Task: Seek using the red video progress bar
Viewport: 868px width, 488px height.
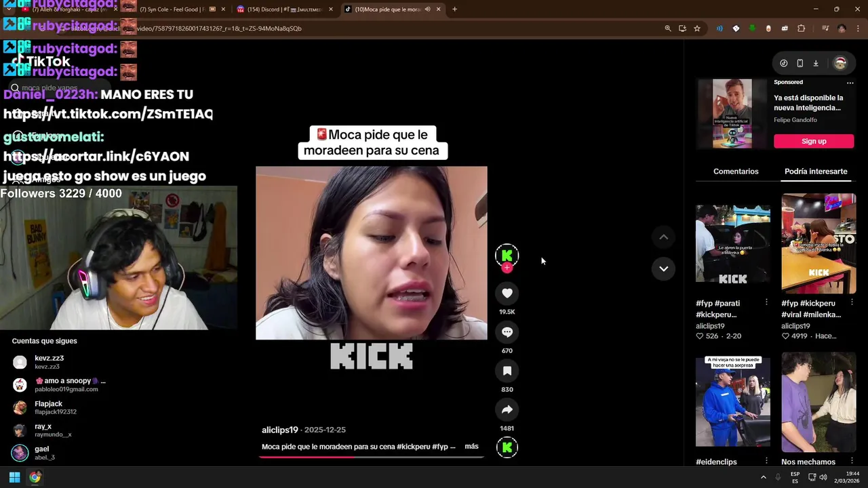Action: (371, 457)
